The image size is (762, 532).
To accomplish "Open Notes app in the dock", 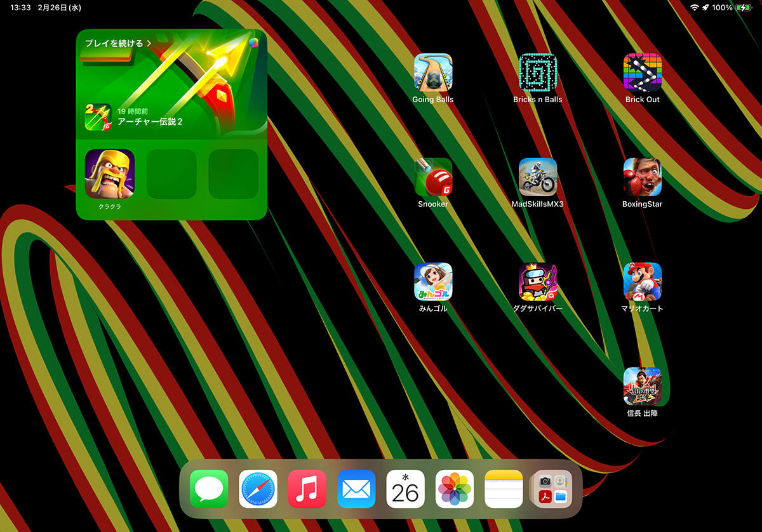I will point(504,489).
